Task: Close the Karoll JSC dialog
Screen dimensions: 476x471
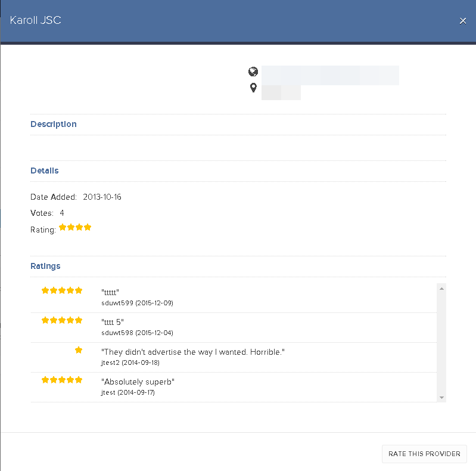Action: coord(463,21)
